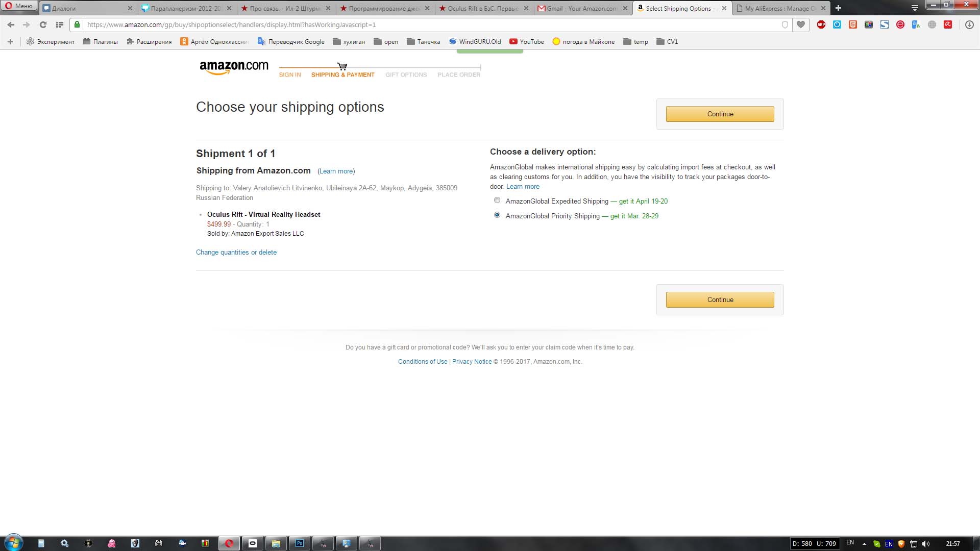
Task: Click the top Continue button
Action: point(720,114)
